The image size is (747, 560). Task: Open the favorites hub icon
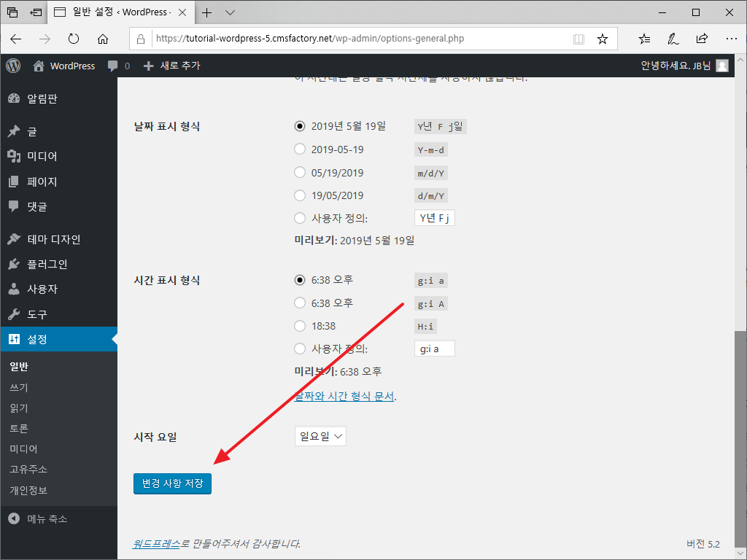[644, 39]
